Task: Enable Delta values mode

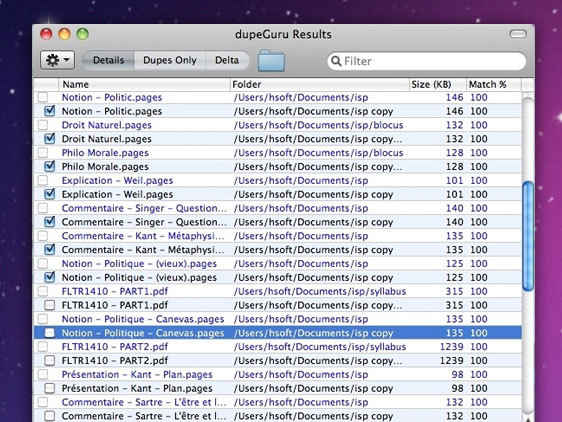Action: [x=227, y=60]
